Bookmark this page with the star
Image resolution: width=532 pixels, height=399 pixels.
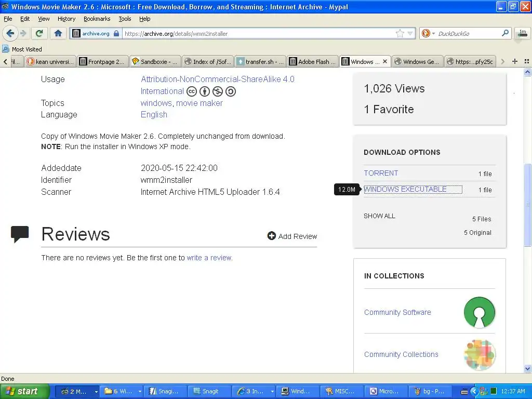[400, 33]
